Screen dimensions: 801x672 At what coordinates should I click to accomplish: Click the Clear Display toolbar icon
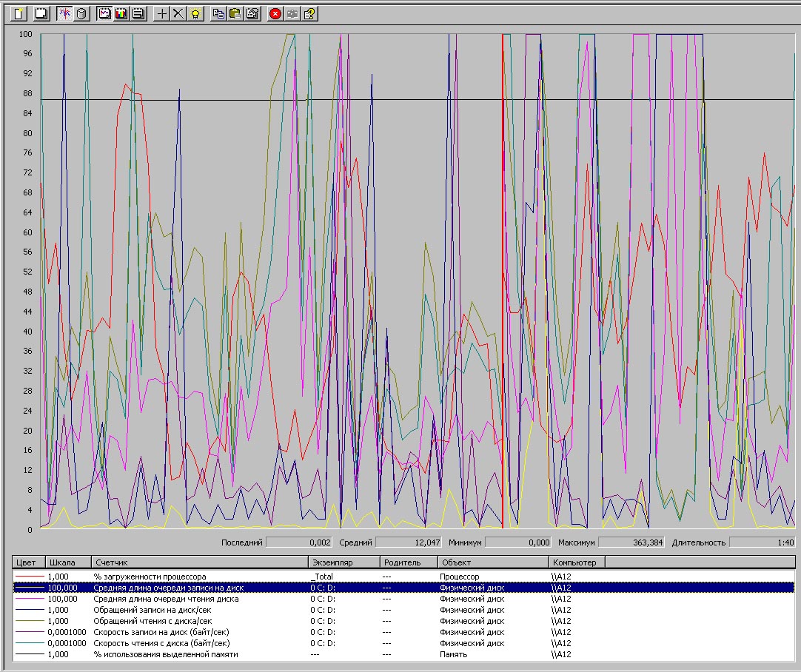click(x=42, y=13)
